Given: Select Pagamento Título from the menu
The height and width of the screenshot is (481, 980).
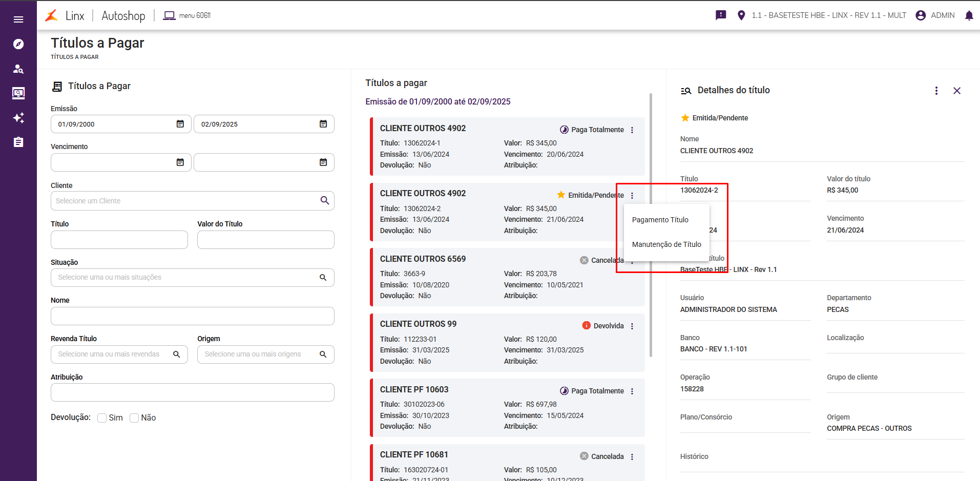Looking at the screenshot, I should click(660, 220).
